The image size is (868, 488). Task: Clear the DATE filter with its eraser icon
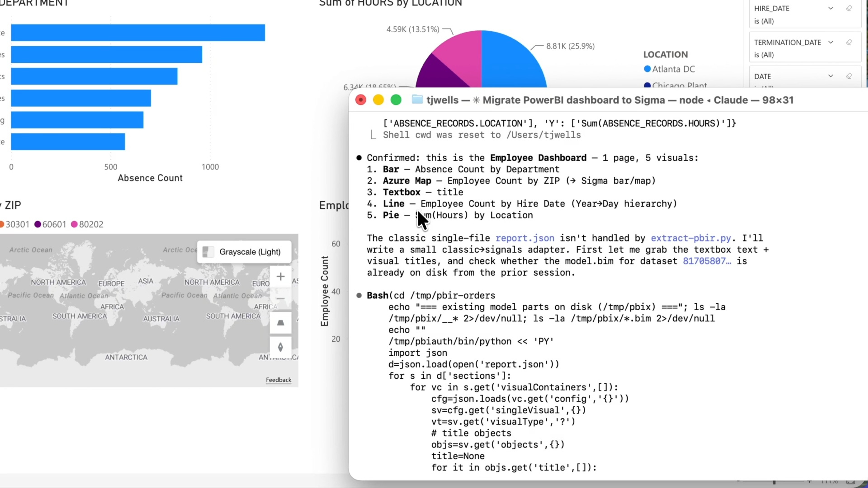point(849,76)
